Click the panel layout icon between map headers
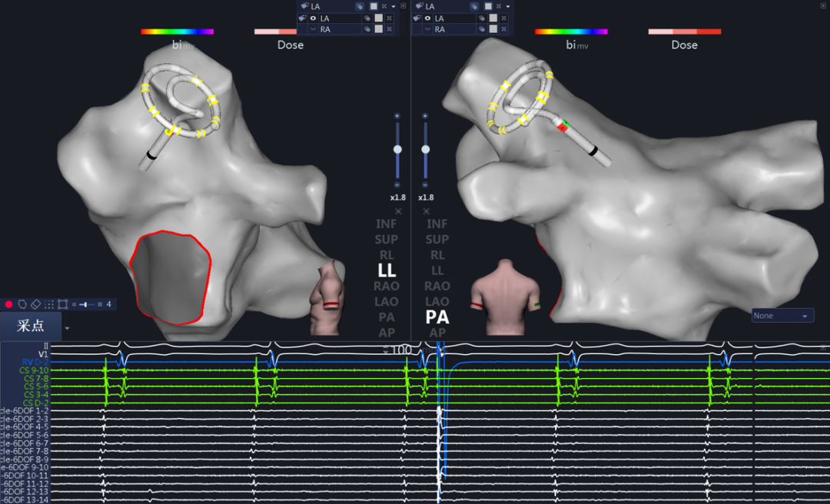 point(403,6)
